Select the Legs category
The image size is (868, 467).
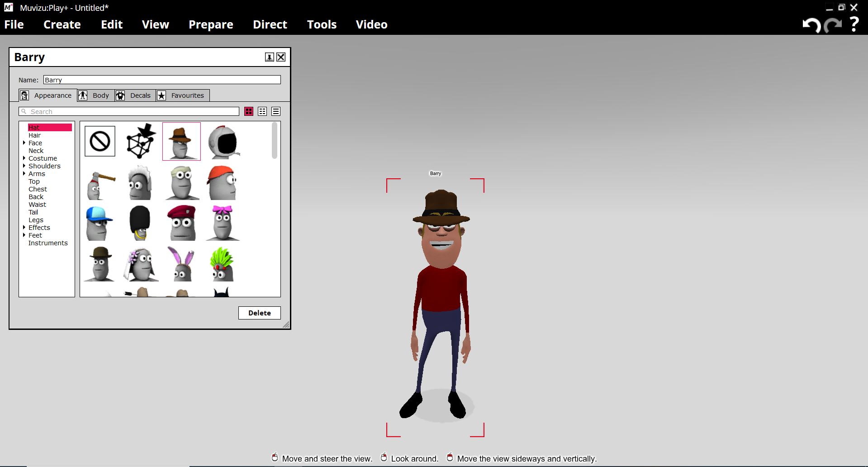(36, 220)
